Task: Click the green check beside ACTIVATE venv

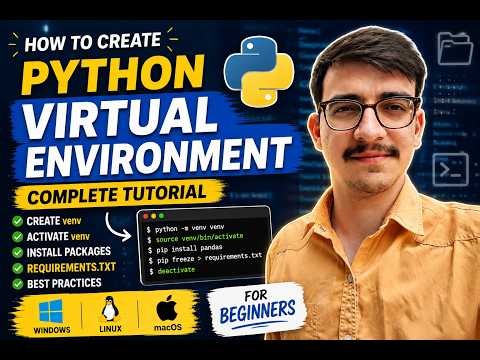Action: pos(17,237)
